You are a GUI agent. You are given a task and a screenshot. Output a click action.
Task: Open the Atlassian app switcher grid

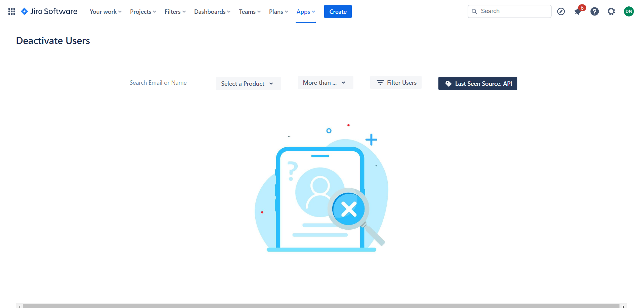coord(11,11)
